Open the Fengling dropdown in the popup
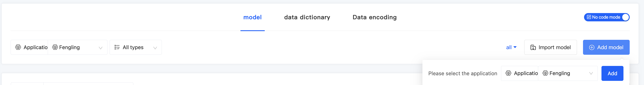 pyautogui.click(x=591, y=73)
